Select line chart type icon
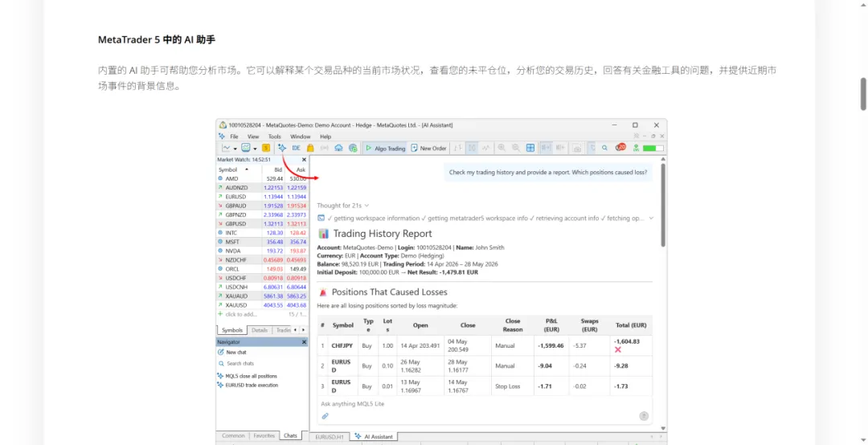This screenshot has height=445, width=868. click(x=486, y=148)
